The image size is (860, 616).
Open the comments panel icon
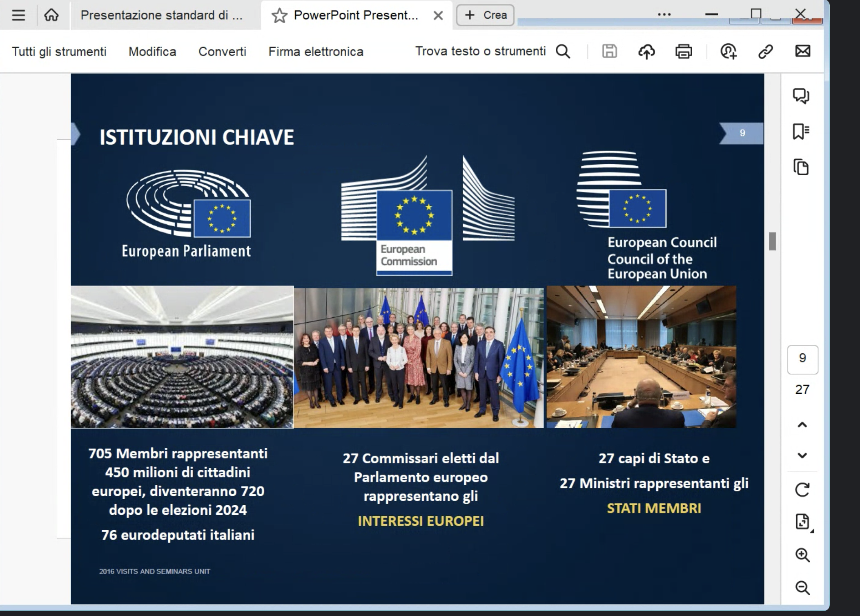click(801, 96)
